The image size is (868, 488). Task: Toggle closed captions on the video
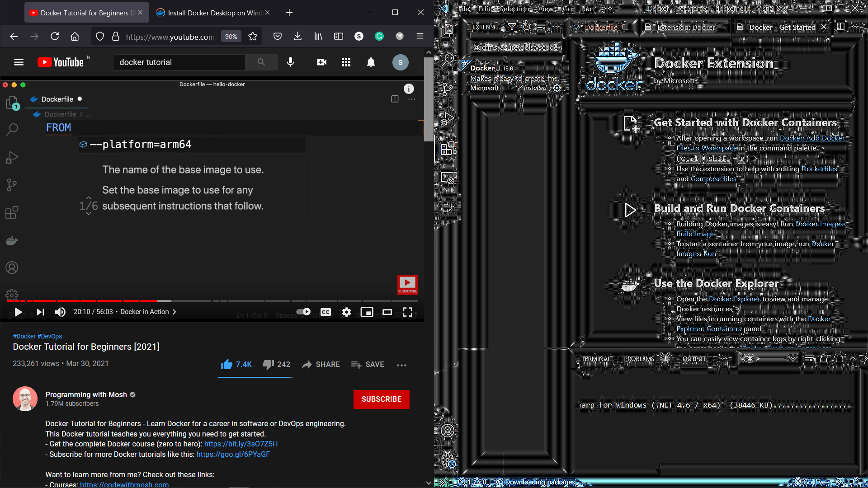(325, 312)
